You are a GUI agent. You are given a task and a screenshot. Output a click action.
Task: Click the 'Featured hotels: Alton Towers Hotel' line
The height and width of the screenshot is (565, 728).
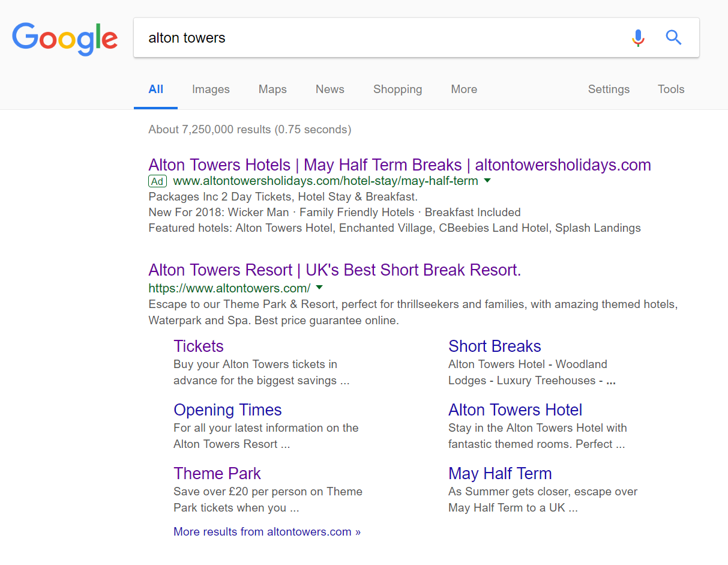coord(394,228)
